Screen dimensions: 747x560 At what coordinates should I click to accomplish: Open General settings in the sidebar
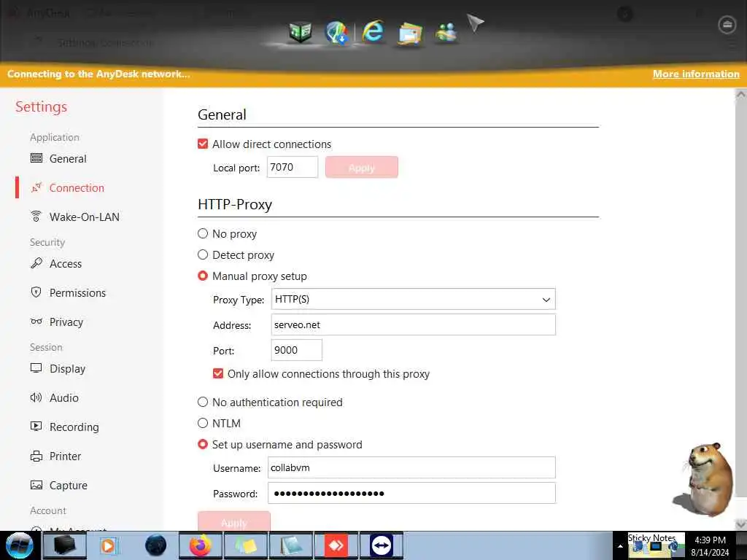pos(58,158)
